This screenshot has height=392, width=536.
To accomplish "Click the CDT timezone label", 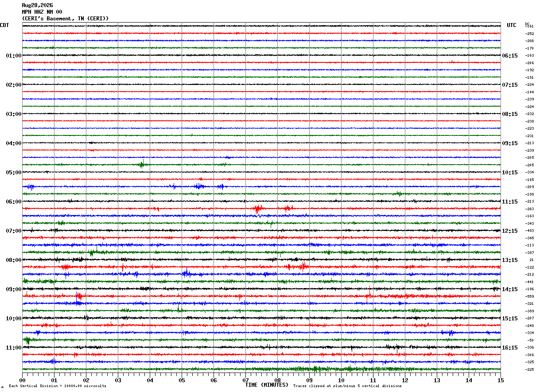I will click(x=4, y=25).
